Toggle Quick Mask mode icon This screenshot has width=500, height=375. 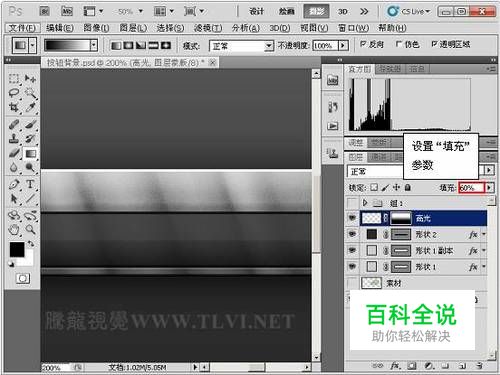[23, 278]
